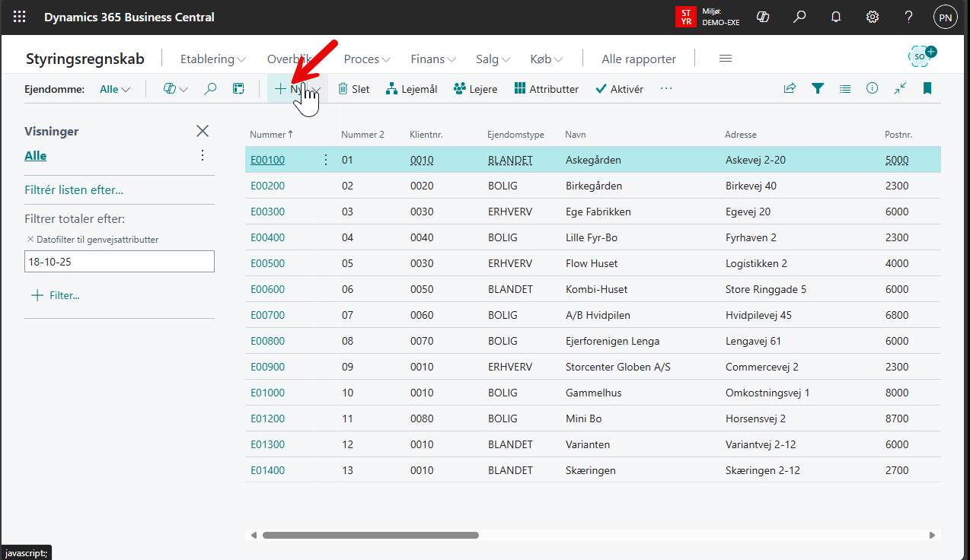Toggle the filter pane funnel icon
Screen dimensions: 970x560
tap(818, 89)
